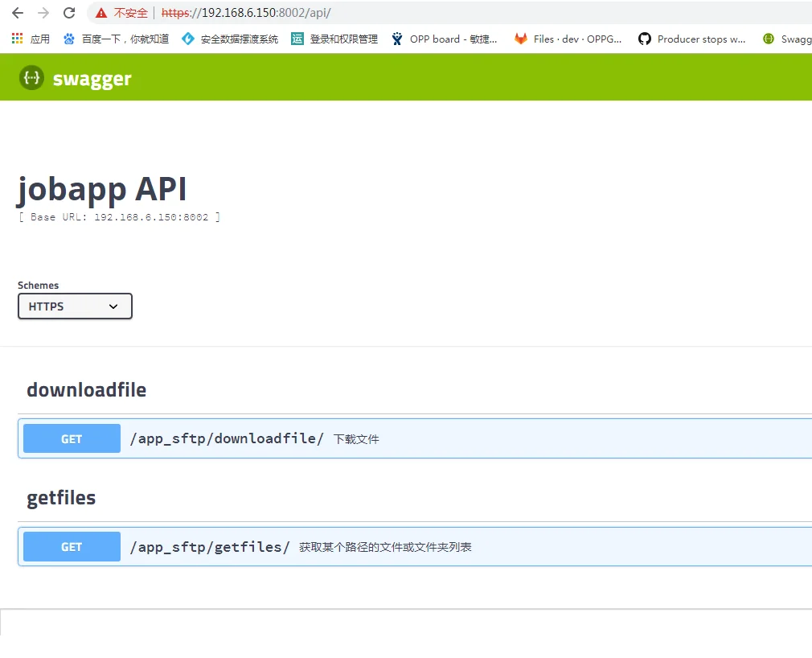Click the Schemes label

pos(39,286)
